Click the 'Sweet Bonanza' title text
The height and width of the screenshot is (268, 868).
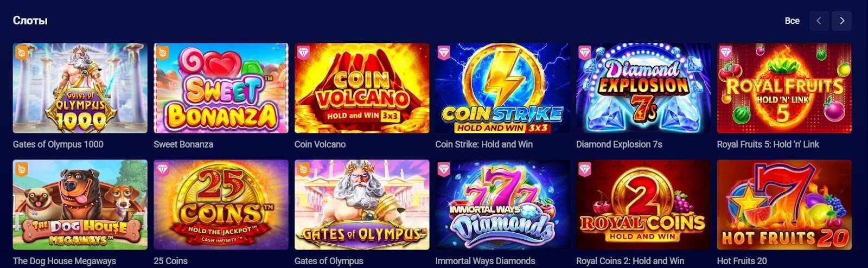pos(183,144)
